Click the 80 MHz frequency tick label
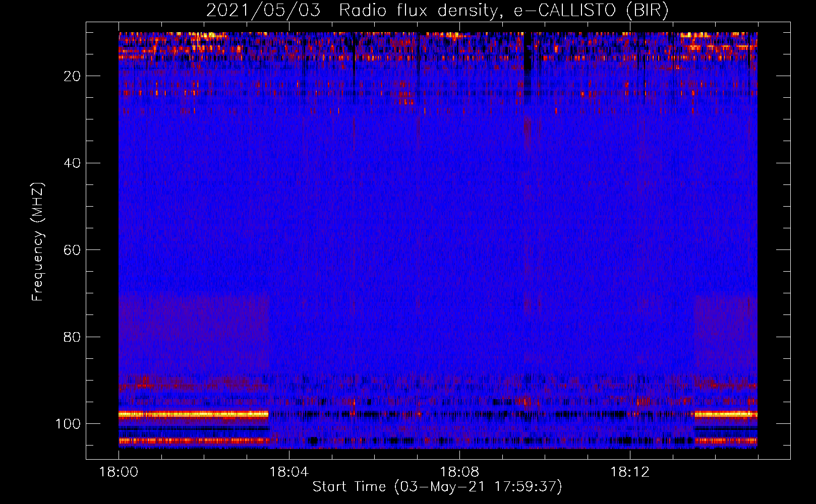The height and width of the screenshot is (504, 816). tap(72, 337)
